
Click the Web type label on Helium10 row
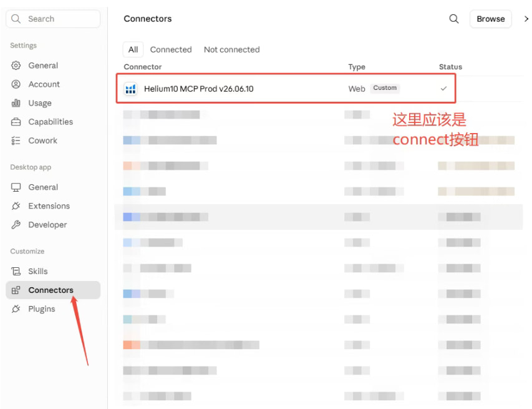tap(357, 89)
